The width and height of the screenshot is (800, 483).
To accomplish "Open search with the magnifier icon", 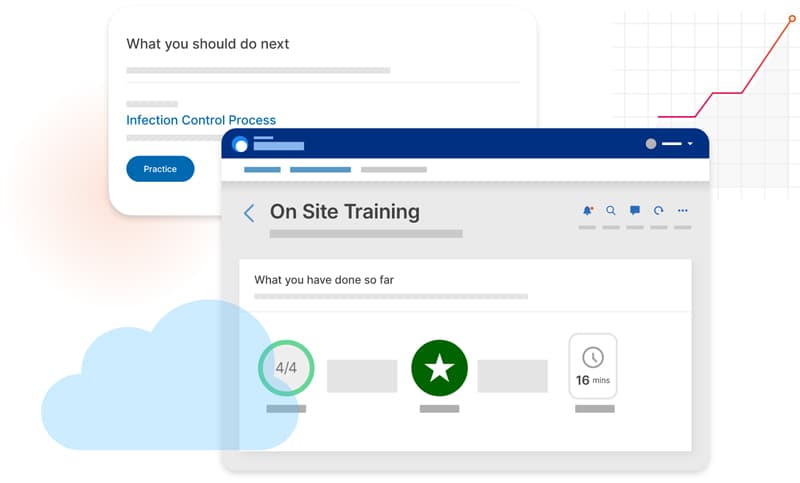I will tap(611, 211).
